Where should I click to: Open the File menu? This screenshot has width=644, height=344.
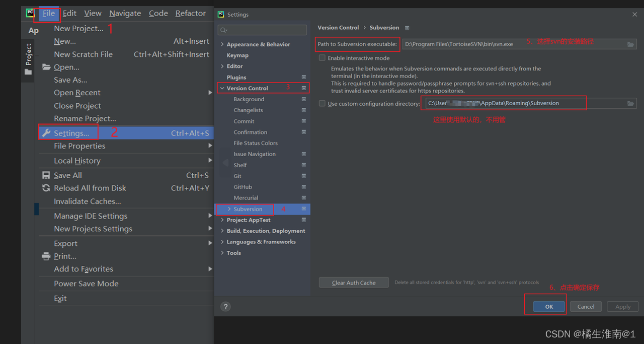pos(49,13)
